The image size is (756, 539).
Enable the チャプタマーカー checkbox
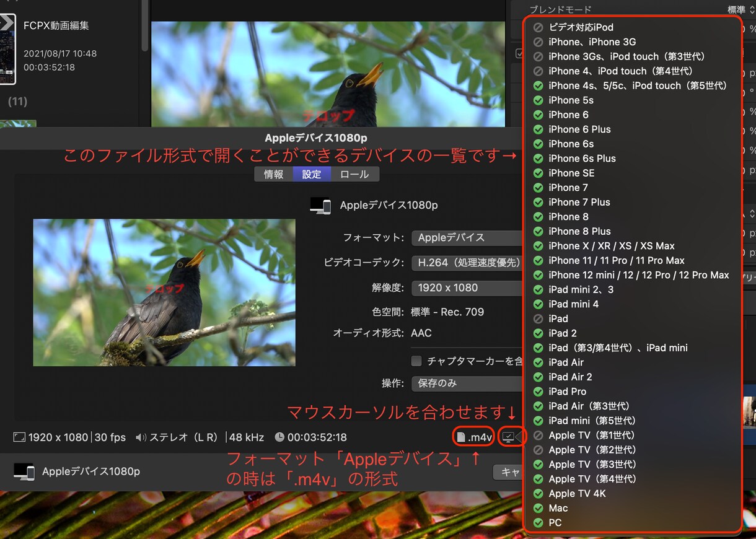pyautogui.click(x=416, y=361)
